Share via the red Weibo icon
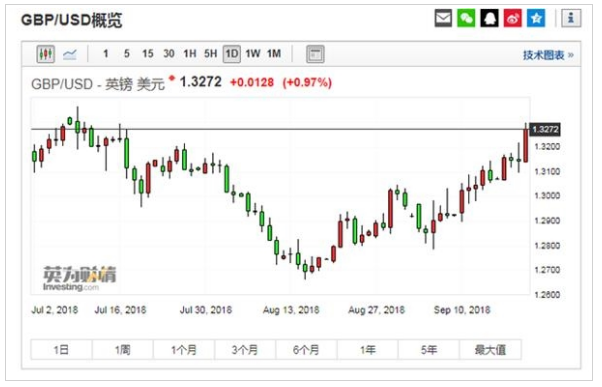Screen dimensions: 602x387 [513, 18]
